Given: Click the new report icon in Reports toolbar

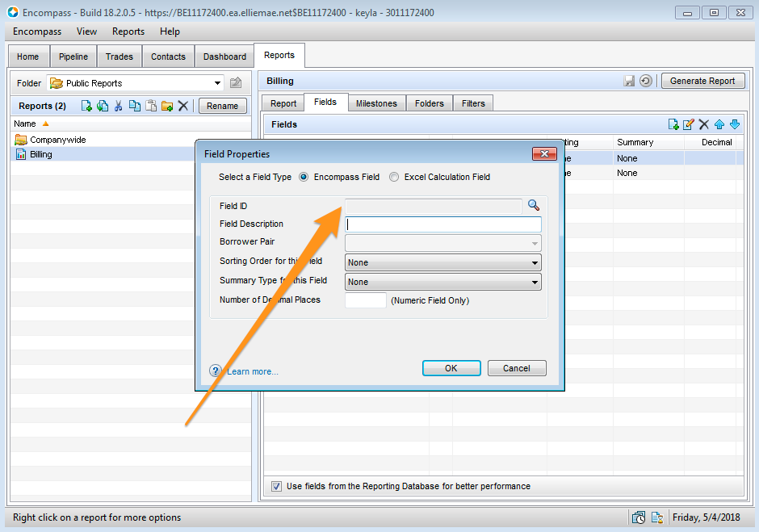Looking at the screenshot, I should click(86, 106).
